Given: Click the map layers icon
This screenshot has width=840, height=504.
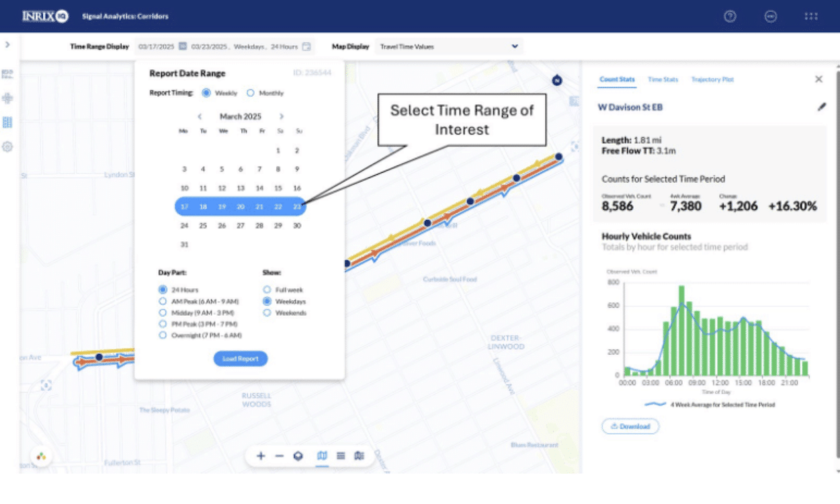Looking at the screenshot, I should click(298, 456).
